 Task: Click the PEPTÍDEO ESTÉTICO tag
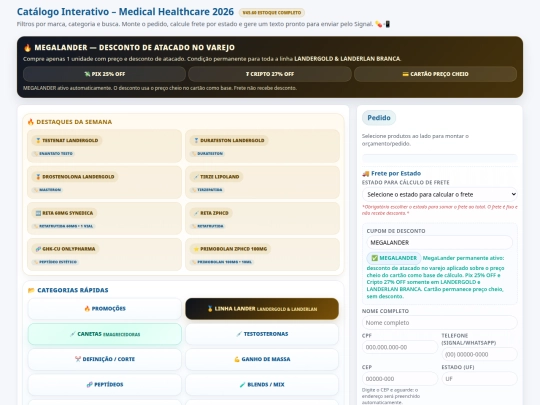tap(55, 262)
